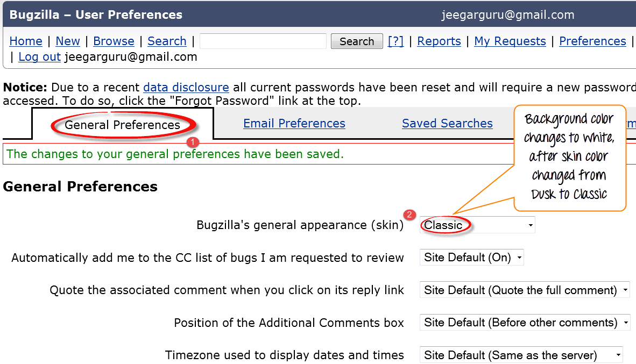Open the [?] help link
The image size is (636, 364).
[395, 41]
